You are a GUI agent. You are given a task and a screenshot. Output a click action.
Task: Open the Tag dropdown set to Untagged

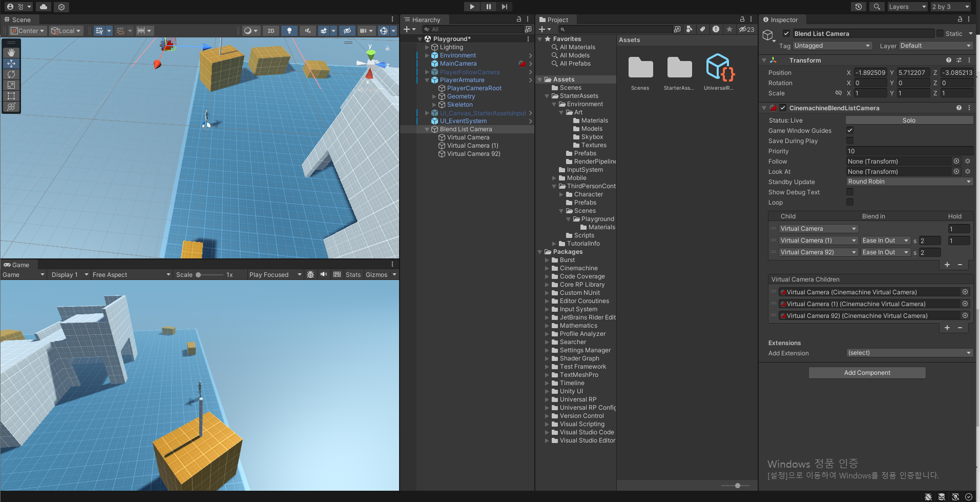click(x=832, y=46)
